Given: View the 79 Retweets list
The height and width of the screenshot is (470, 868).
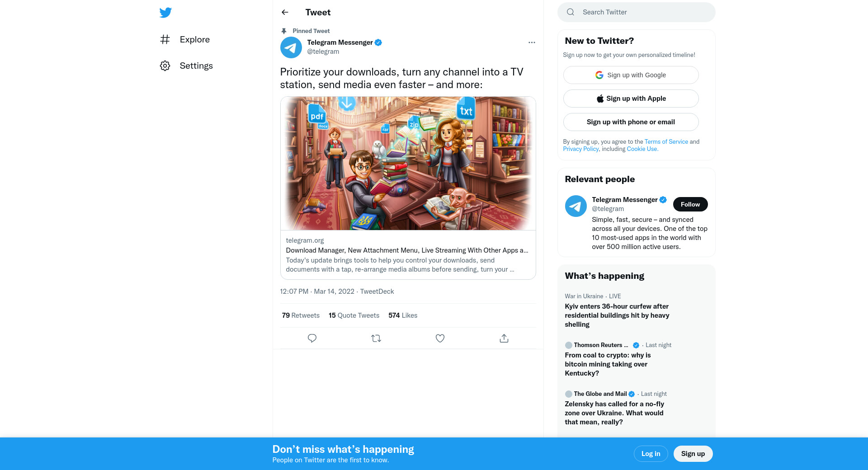Looking at the screenshot, I should [301, 315].
